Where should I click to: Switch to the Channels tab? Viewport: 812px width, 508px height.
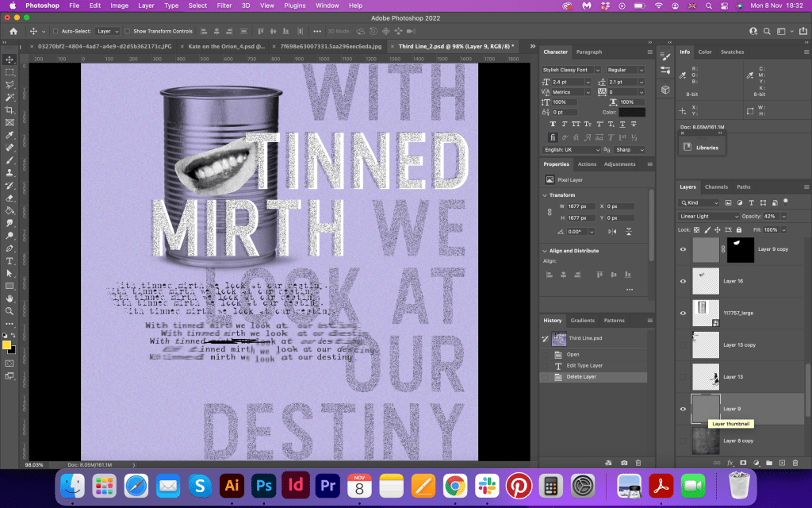(x=716, y=187)
